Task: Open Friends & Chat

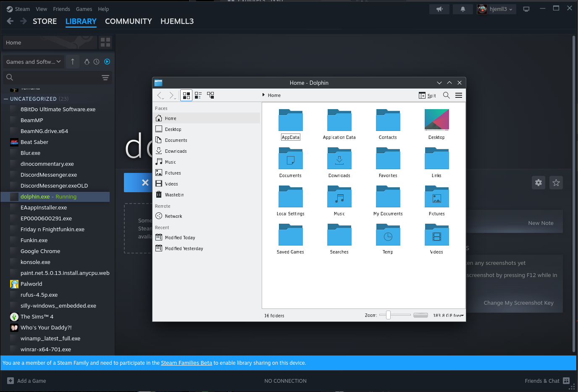Action: (x=547, y=381)
